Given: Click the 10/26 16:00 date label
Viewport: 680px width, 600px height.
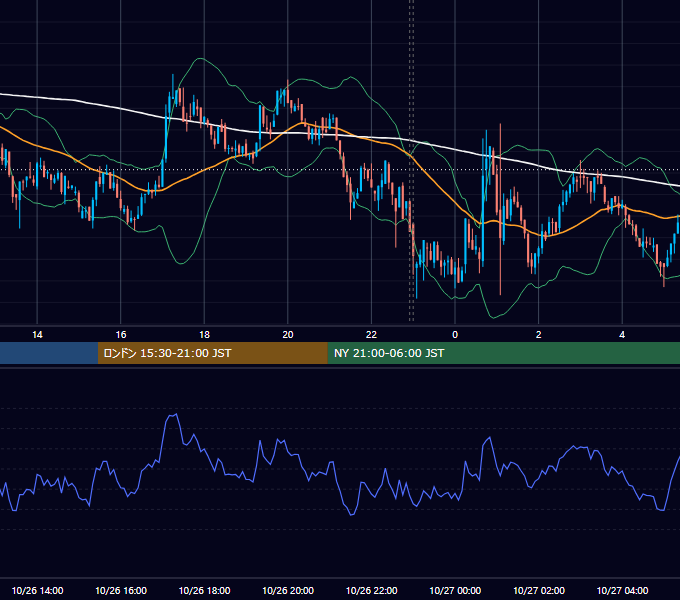Looking at the screenshot, I should pyautogui.click(x=121, y=590).
